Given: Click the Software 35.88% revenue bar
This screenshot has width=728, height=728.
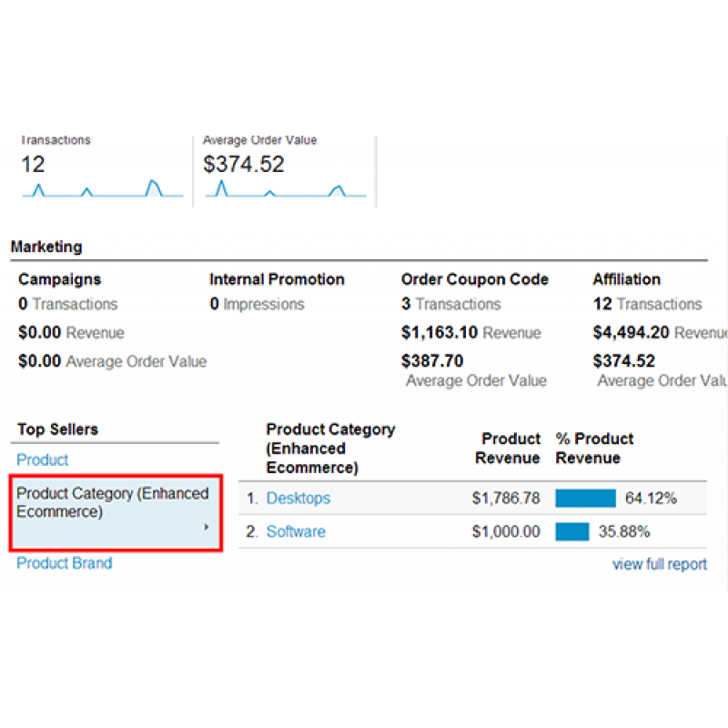Looking at the screenshot, I should [x=572, y=531].
